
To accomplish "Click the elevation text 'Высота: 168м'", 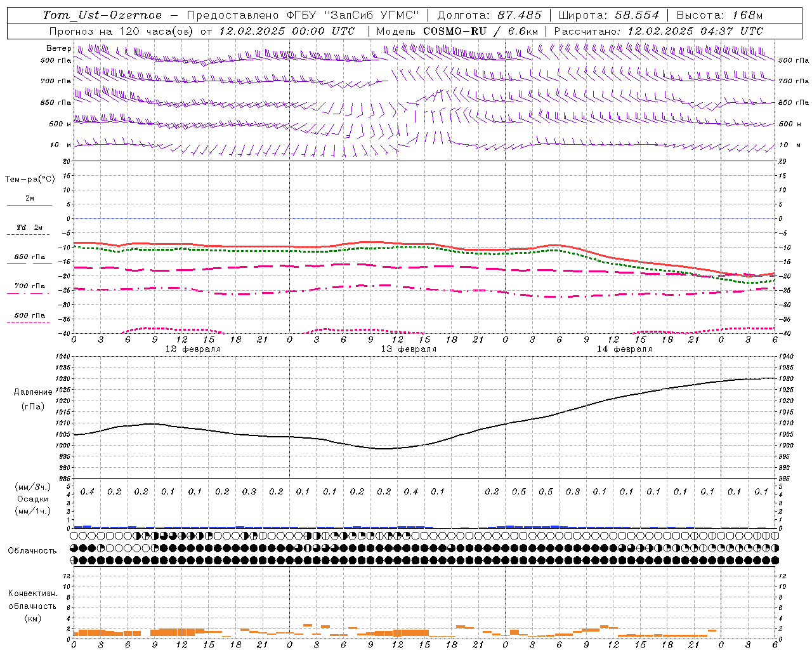I will 719,15.
